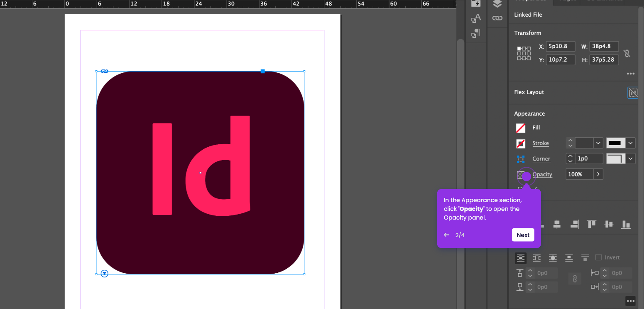Image resolution: width=644 pixels, height=309 pixels.
Task: Open the Links panel chain icon
Action: pos(497,18)
